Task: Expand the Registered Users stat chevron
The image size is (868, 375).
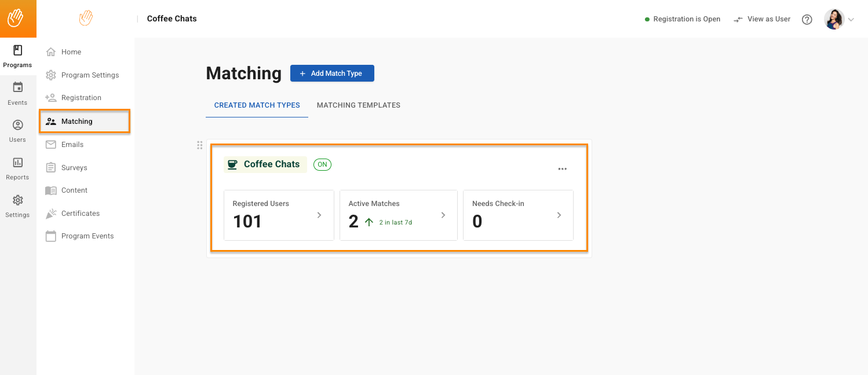Action: pyautogui.click(x=319, y=215)
